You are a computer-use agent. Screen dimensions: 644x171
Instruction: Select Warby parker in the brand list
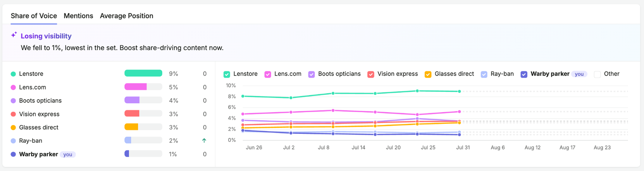click(x=39, y=154)
